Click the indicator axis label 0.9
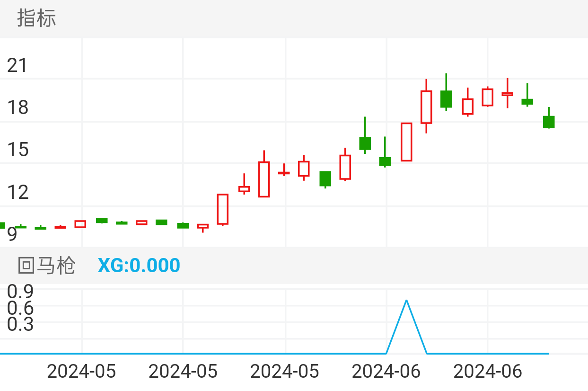 click(x=20, y=291)
